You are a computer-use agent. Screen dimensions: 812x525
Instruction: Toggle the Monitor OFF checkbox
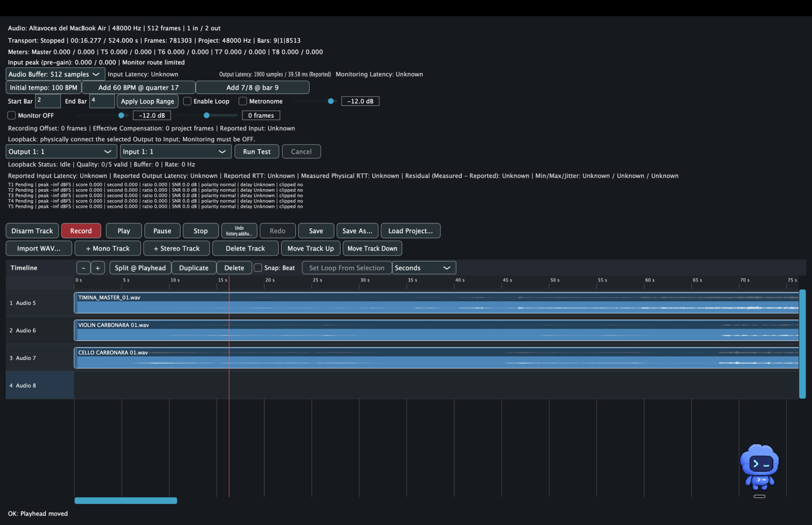tap(11, 115)
